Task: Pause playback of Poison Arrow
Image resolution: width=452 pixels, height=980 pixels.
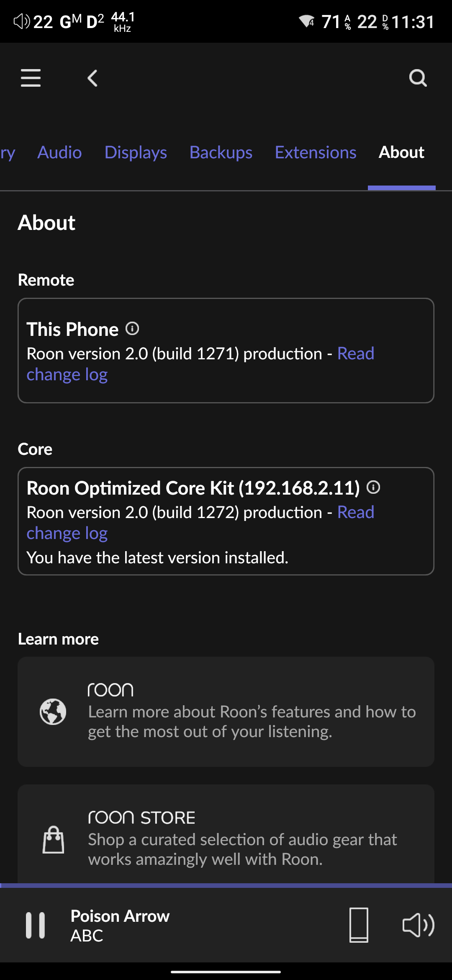Action: pyautogui.click(x=36, y=925)
